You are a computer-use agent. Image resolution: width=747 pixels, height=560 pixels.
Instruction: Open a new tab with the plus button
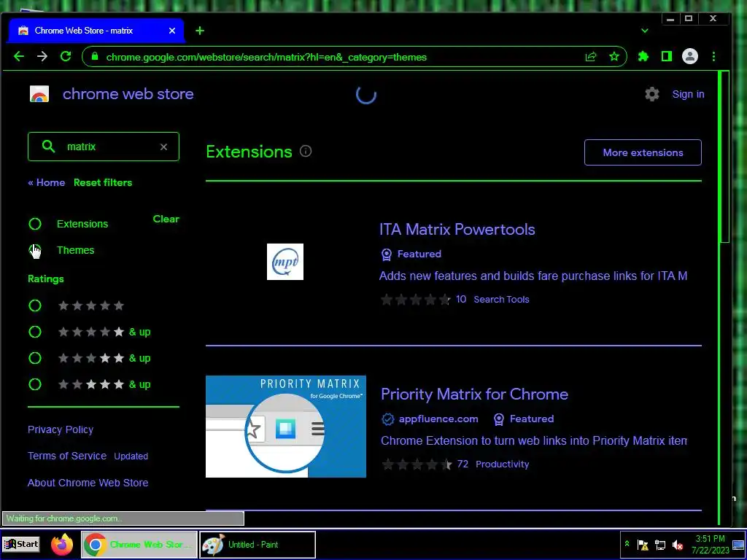(x=200, y=31)
